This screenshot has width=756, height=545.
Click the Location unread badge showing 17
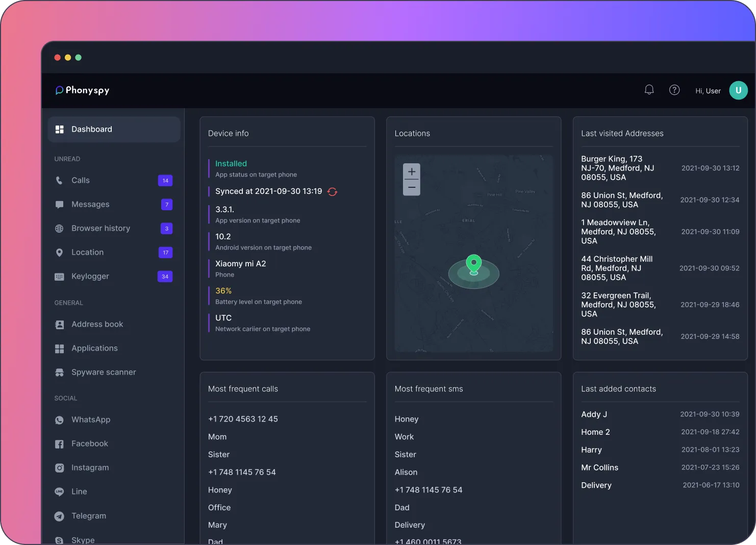point(165,253)
